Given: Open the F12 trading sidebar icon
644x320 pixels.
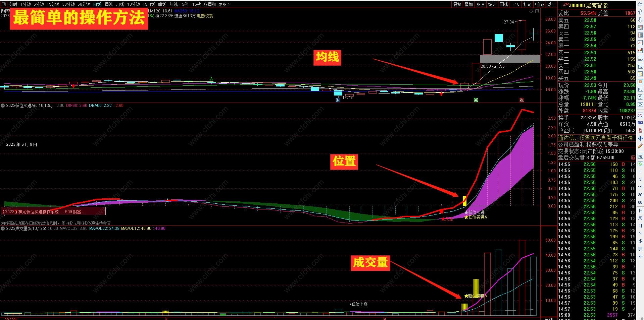Looking at the screenshot, I should [640, 89].
